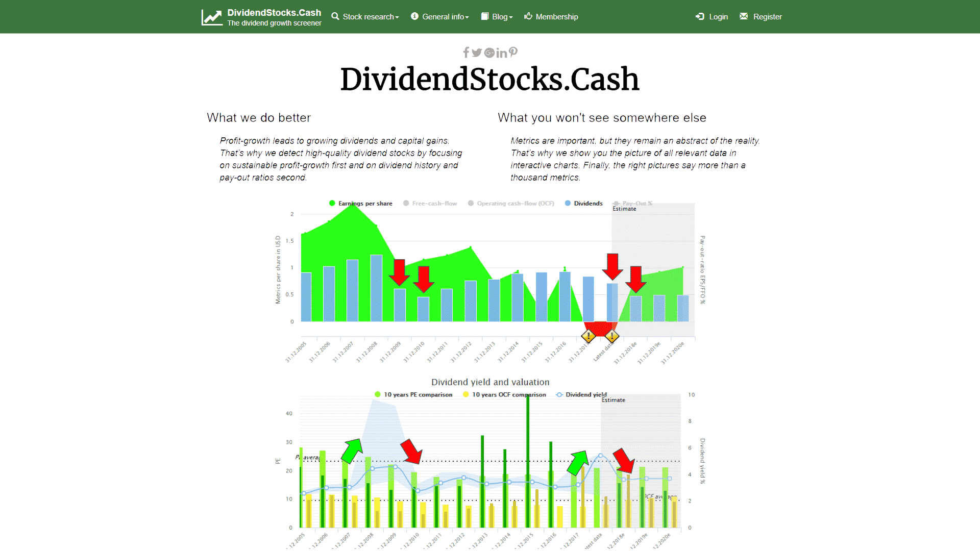Image resolution: width=980 pixels, height=551 pixels.
Task: Click the 'Pay-out-ratio EPS/FFO %' axis label
Action: point(702,270)
